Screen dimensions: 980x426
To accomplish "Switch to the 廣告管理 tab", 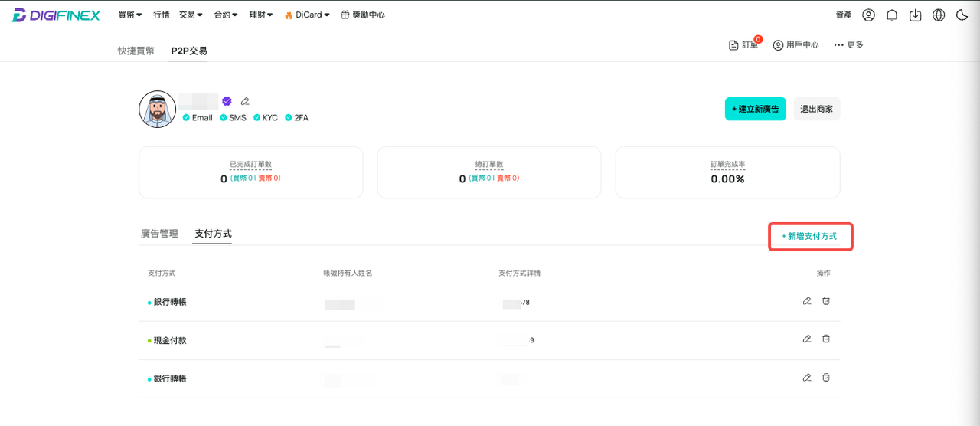I will coord(159,234).
